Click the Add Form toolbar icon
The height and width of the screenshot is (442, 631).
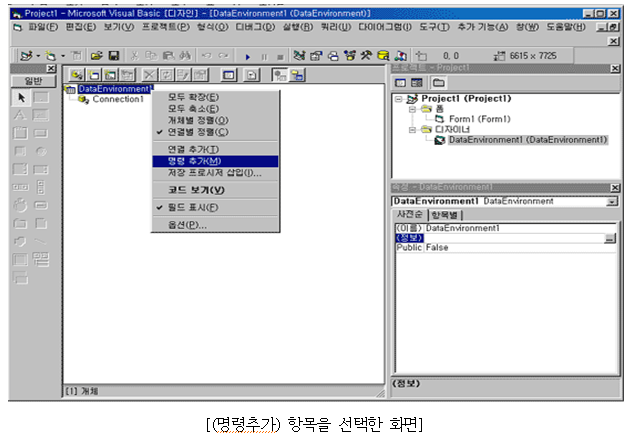[x=50, y=56]
